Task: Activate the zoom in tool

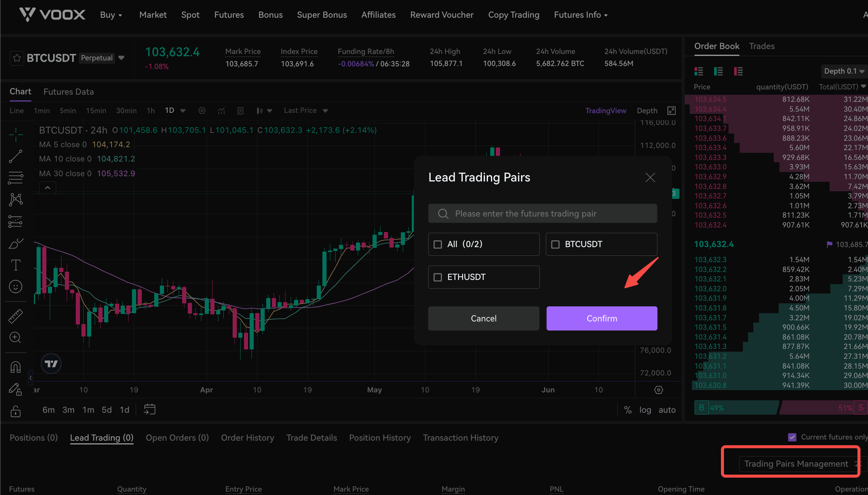Action: pos(16,337)
